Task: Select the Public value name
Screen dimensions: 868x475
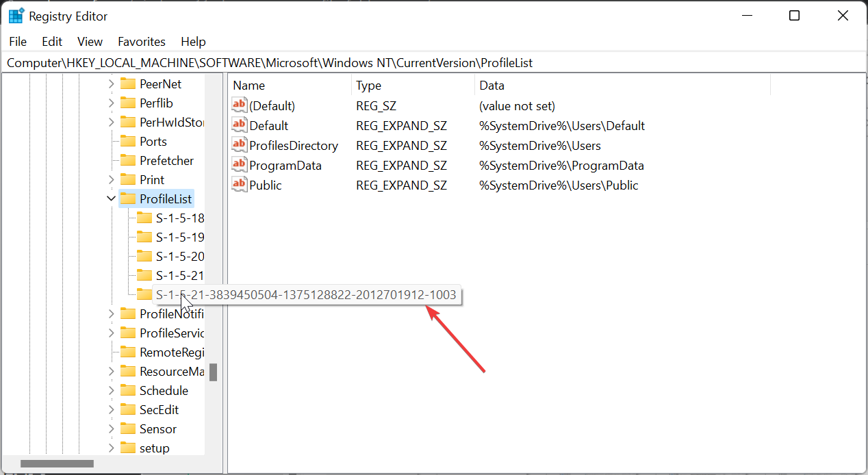Action: pyautogui.click(x=266, y=185)
